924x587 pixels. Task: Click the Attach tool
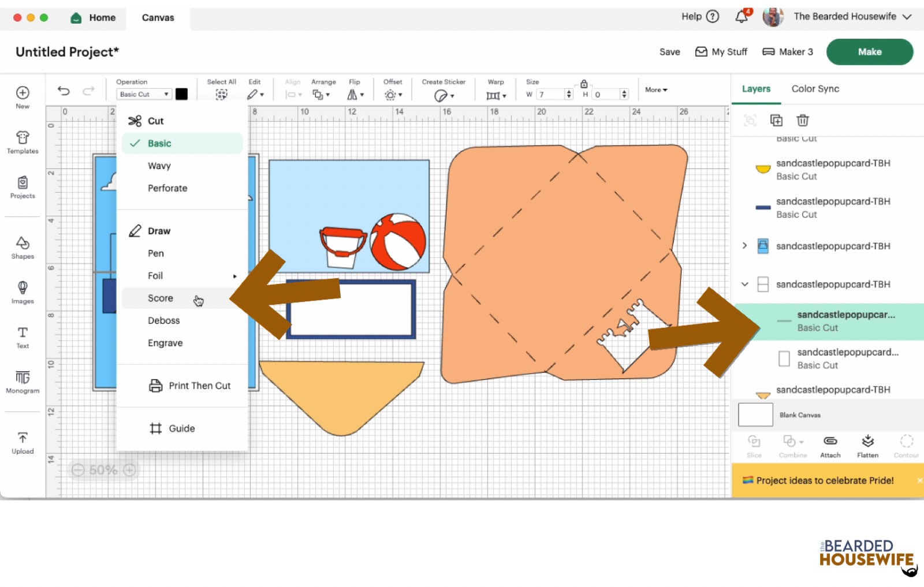coord(830,446)
